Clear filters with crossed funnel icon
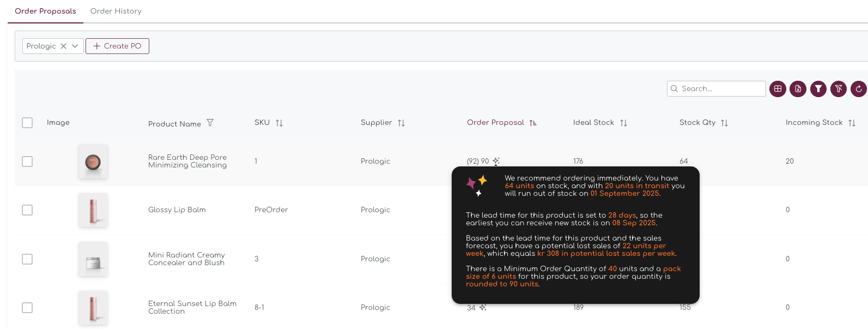 (x=838, y=88)
